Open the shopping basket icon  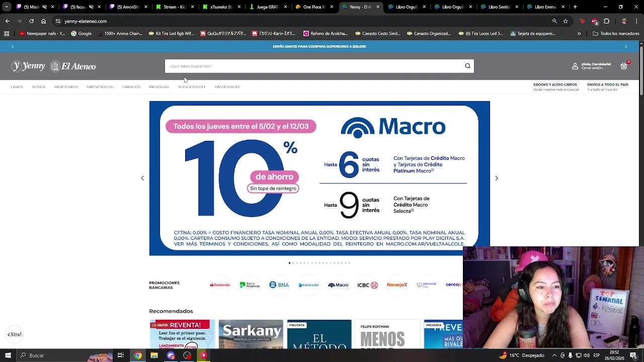point(624,66)
